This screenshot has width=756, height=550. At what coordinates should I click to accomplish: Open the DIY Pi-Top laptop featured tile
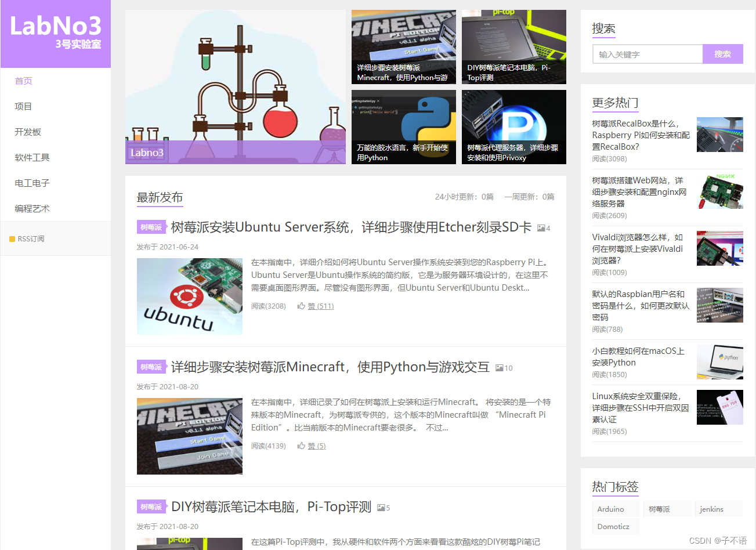[x=514, y=47]
